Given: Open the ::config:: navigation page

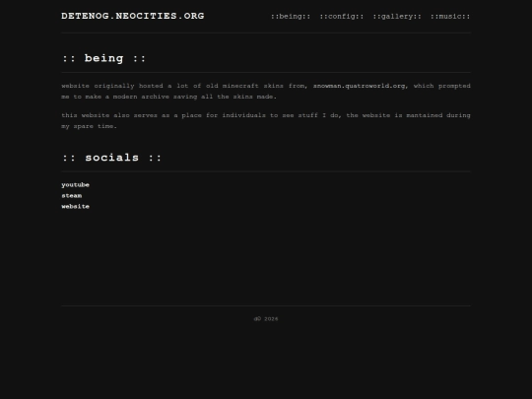Looking at the screenshot, I should coord(341,17).
